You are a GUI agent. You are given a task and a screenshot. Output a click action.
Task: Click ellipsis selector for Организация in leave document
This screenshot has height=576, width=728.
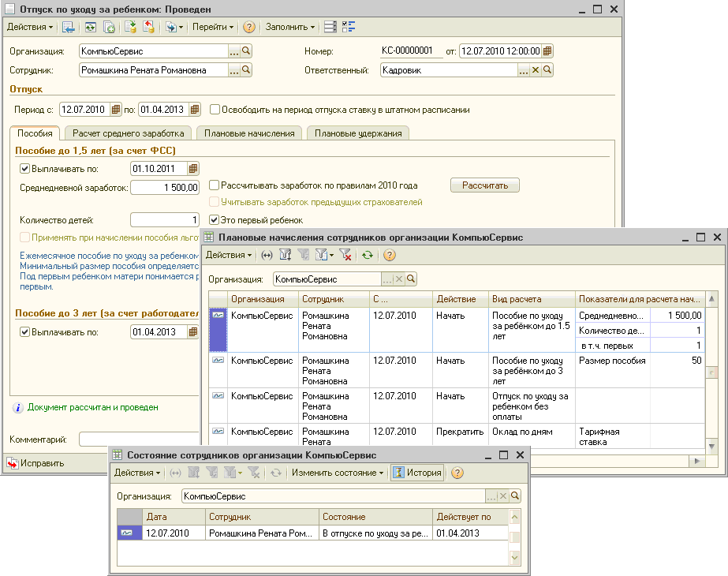[234, 50]
